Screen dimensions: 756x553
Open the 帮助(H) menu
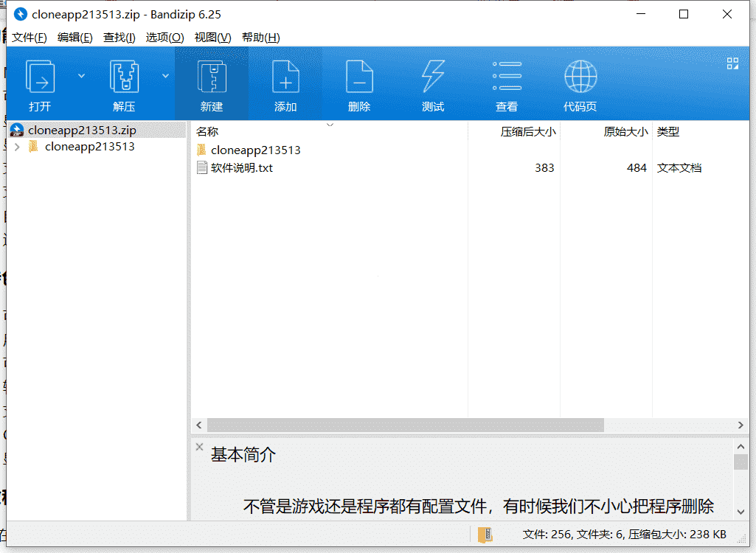261,38
